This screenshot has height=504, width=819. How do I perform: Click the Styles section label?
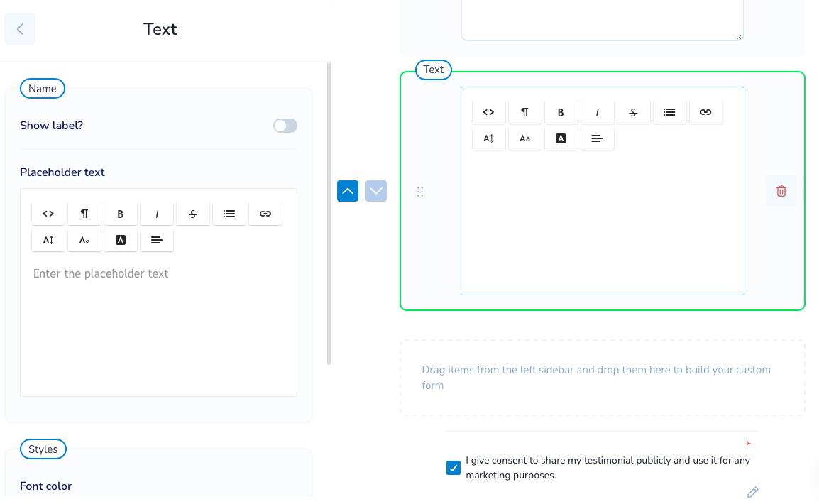coord(43,449)
